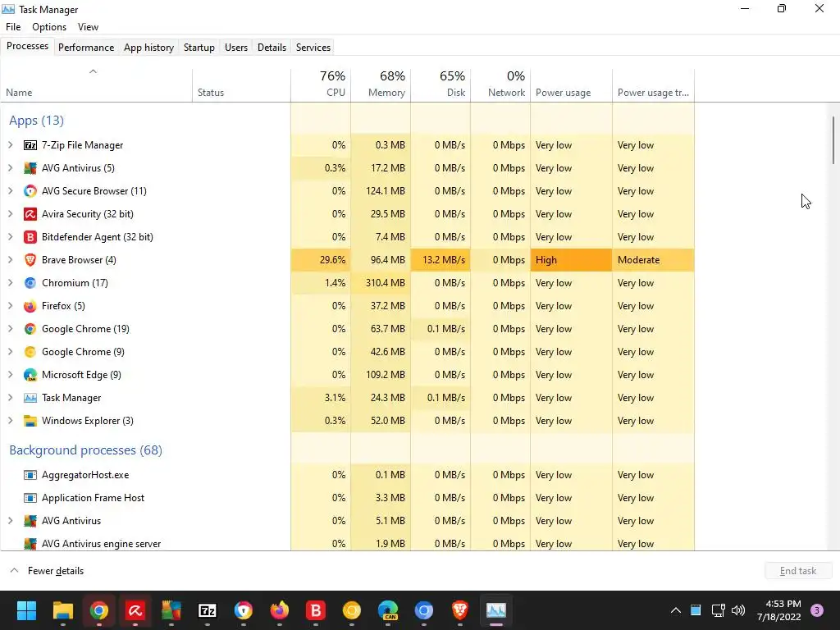Switch to the Performance tab
This screenshot has width=840, height=630.
pos(86,47)
